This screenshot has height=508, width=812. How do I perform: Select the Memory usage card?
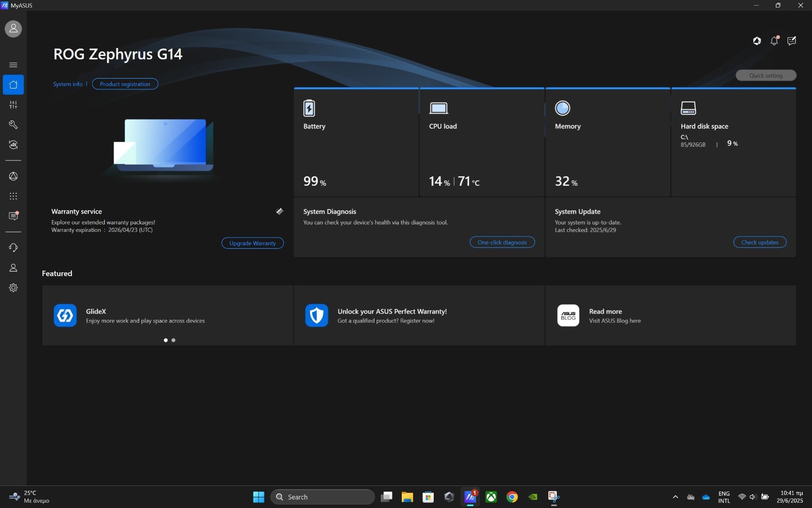(x=608, y=142)
